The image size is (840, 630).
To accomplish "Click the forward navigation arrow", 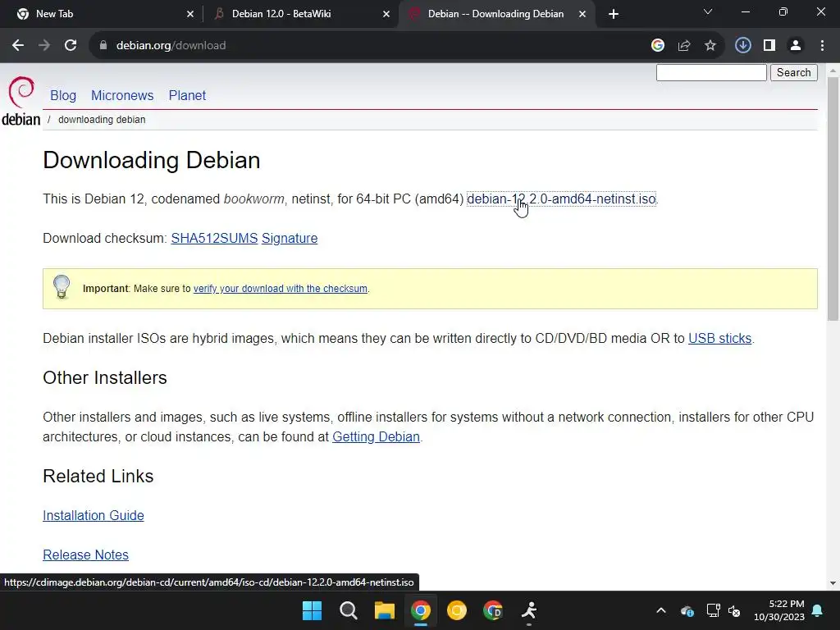I will [44, 46].
